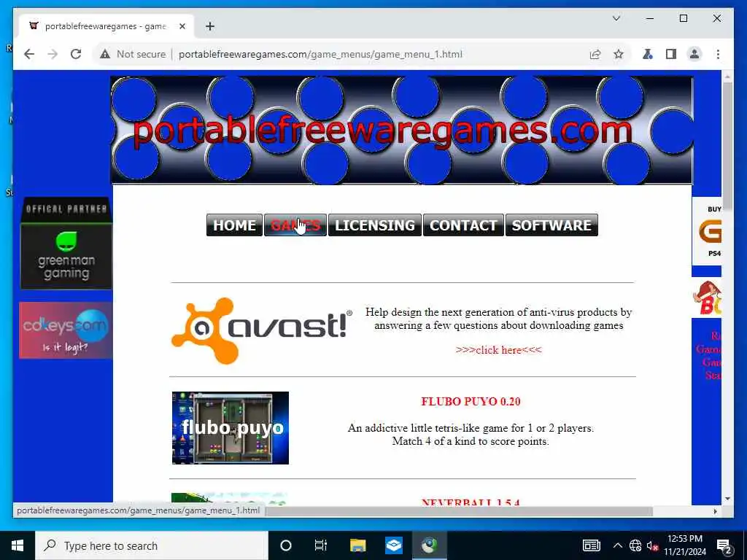Click the BUY ad on right sidebar

[706, 231]
